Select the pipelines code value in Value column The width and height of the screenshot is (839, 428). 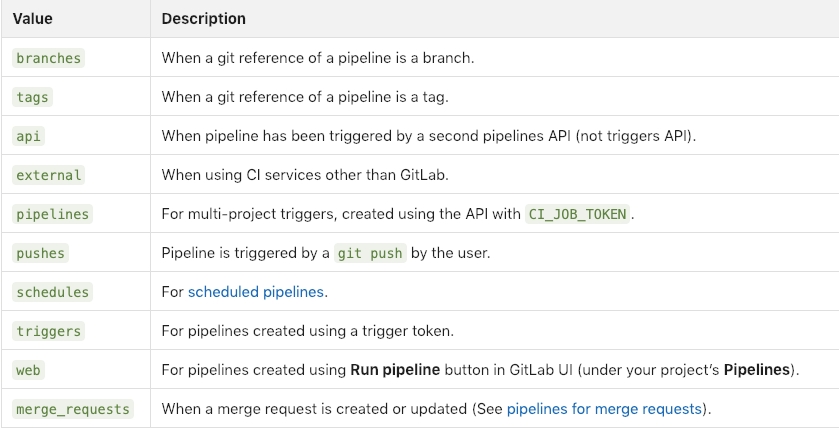coord(52,214)
